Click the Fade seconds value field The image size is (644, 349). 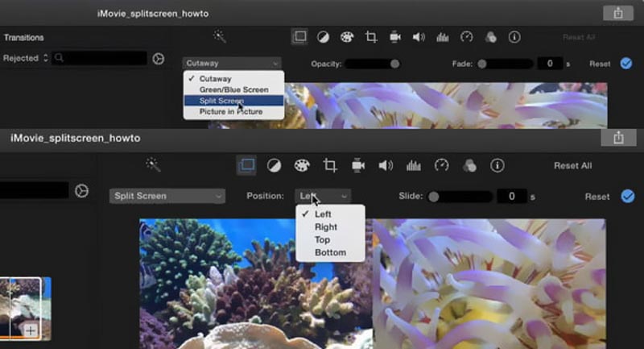tap(550, 64)
